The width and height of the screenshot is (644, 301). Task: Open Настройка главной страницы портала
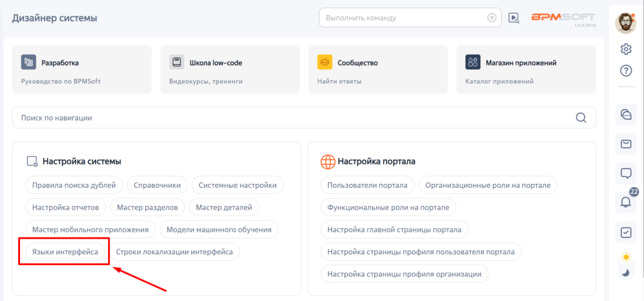click(x=394, y=229)
